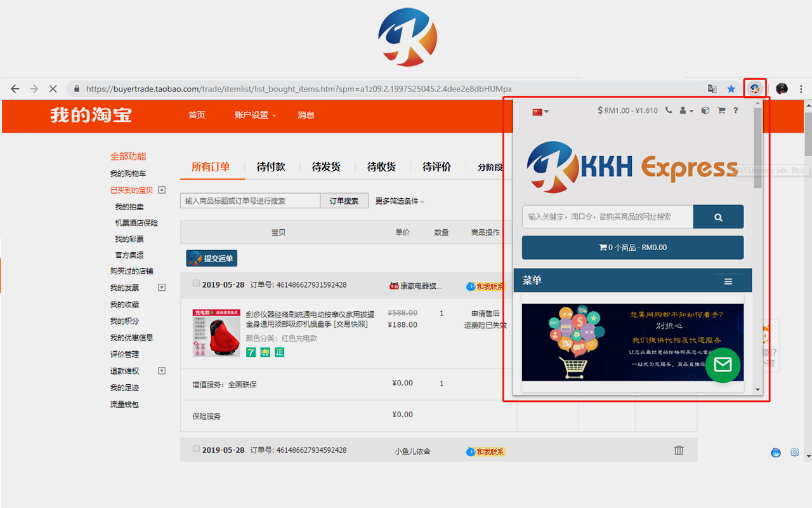
Task: Go back with the browser back arrow
Action: pos(15,89)
